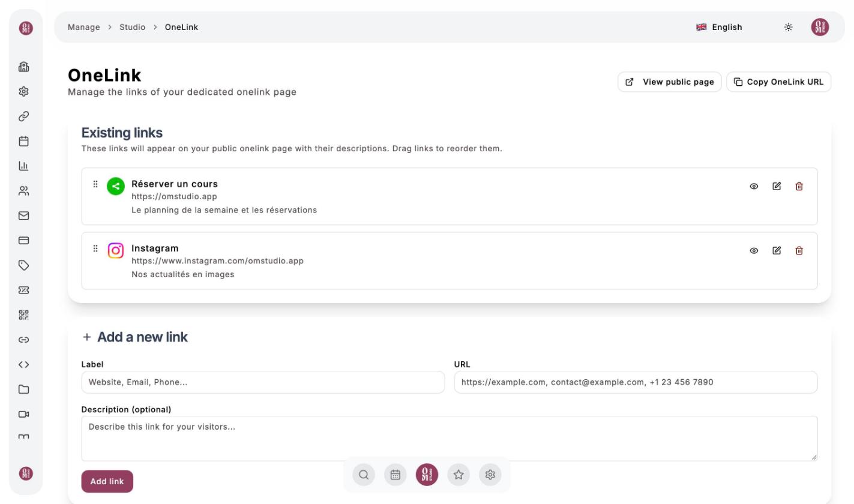This screenshot has height=504, width=854.
Task: Click the Instagram logo icon
Action: click(116, 250)
